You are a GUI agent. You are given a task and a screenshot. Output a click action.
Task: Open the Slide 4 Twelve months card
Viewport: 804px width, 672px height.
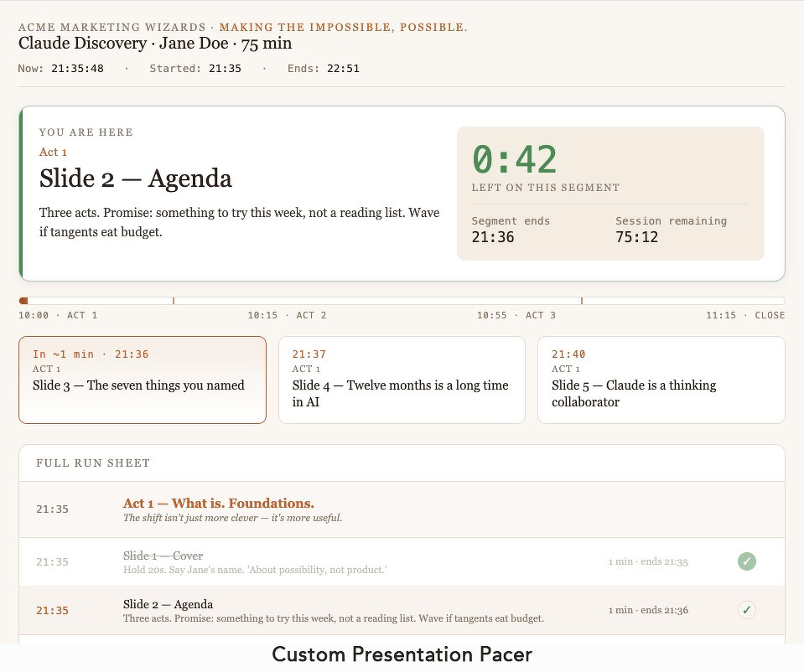point(402,380)
